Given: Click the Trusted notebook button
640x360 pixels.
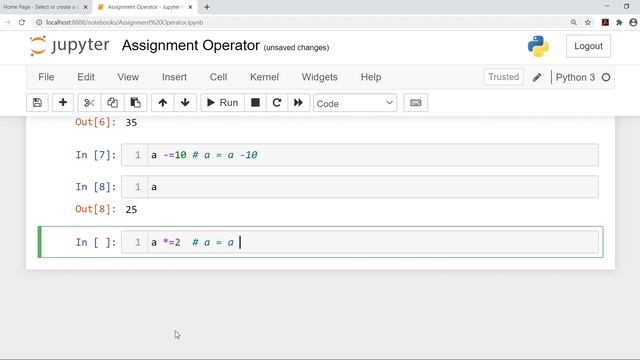Looking at the screenshot, I should (x=504, y=77).
